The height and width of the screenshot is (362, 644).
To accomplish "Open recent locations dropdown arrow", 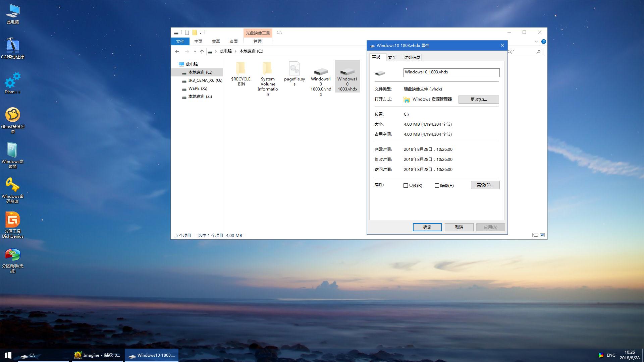I will pos(195,51).
